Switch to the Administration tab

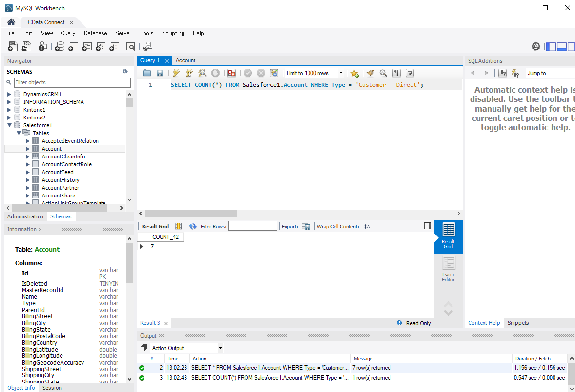click(25, 216)
